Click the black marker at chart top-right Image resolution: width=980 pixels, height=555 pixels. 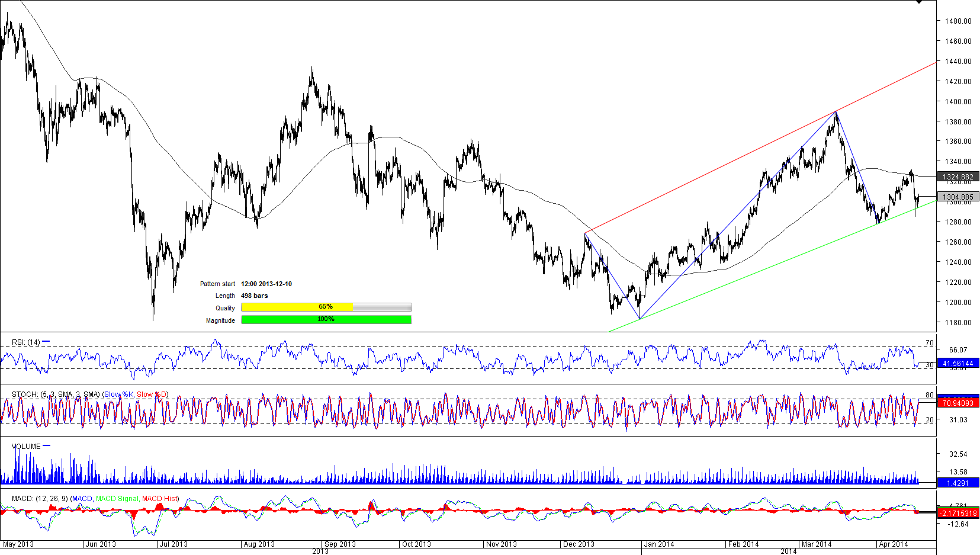[x=918, y=2]
